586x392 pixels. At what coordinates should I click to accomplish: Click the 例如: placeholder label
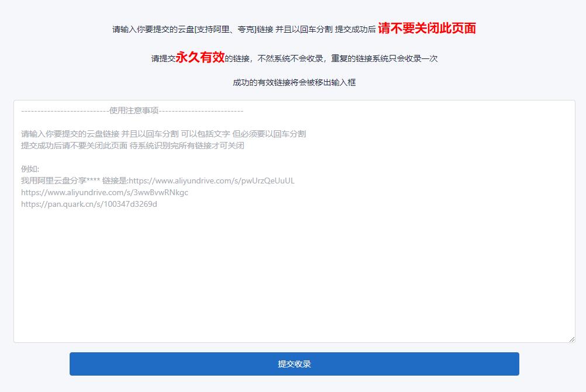30,169
